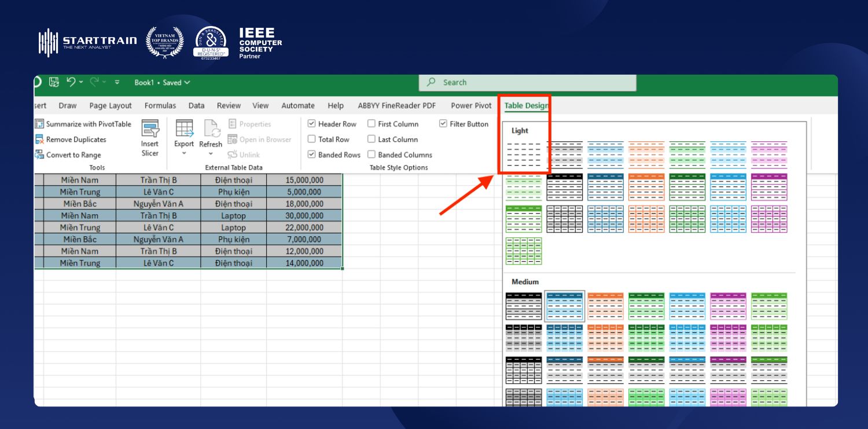Image resolution: width=868 pixels, height=429 pixels.
Task: Select the cell containing 15,000,000
Action: point(304,180)
